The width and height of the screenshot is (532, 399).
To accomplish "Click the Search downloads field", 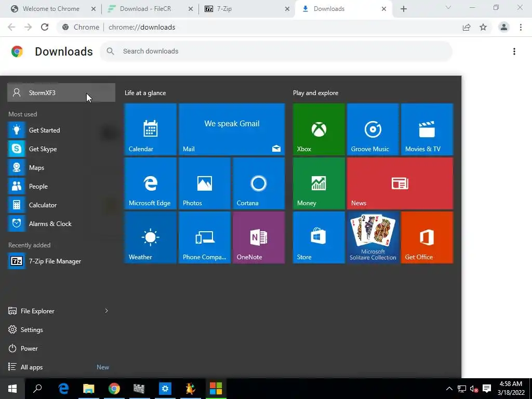I will pos(276,51).
